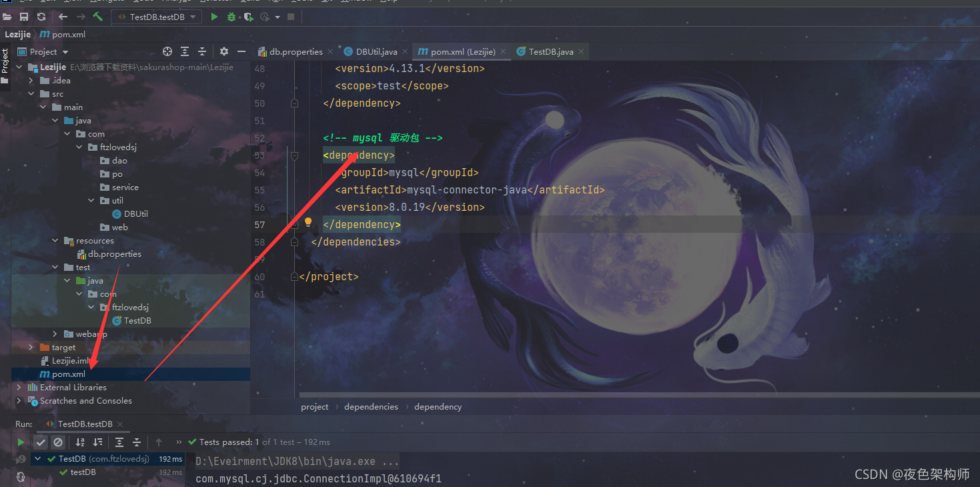The image size is (980, 487).
Task: Open the TestDB.testDB run configuration dropdown
Action: 156,17
